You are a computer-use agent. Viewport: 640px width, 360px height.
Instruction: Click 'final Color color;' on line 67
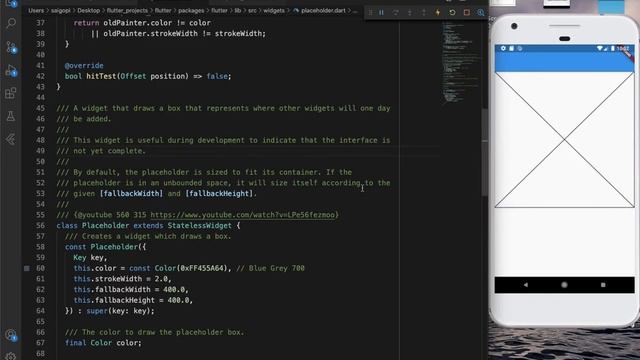pyautogui.click(x=103, y=343)
